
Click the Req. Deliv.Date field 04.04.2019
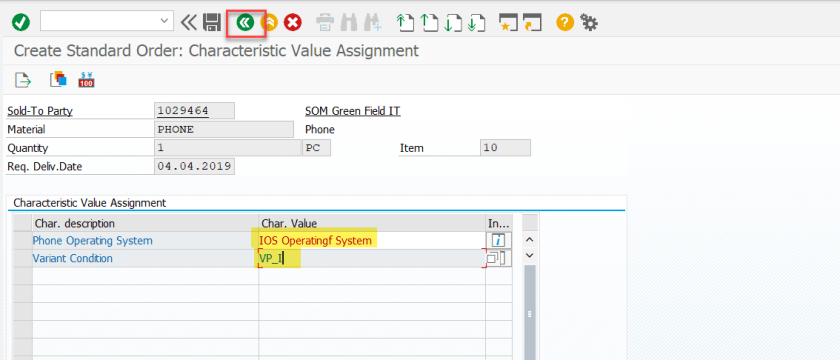(194, 166)
